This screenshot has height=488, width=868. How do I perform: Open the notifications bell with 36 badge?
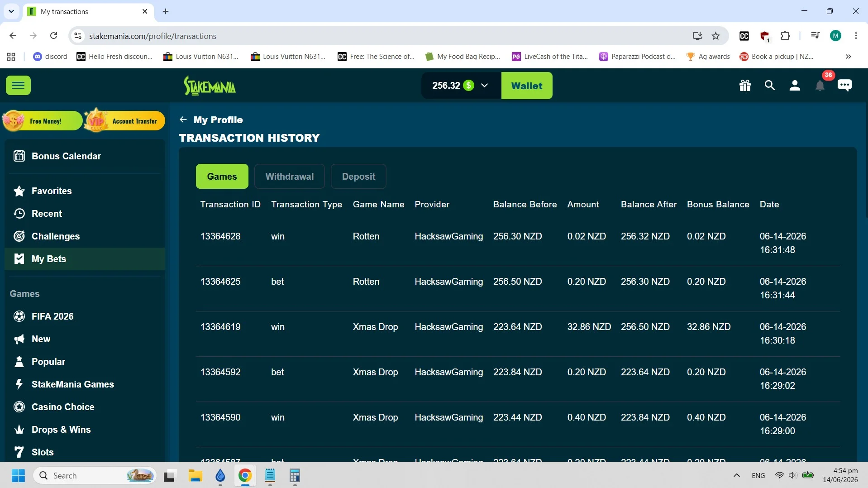[820, 85]
